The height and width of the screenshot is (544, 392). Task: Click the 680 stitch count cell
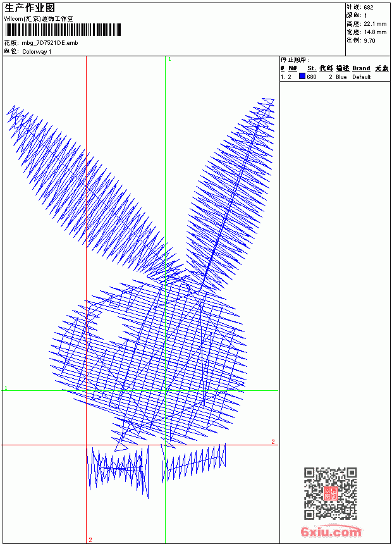(312, 77)
